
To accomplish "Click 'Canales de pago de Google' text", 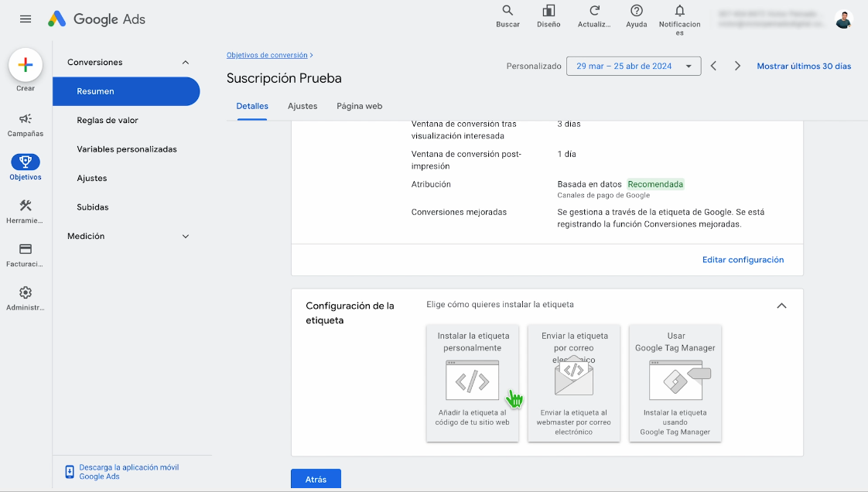I will click(x=603, y=196).
